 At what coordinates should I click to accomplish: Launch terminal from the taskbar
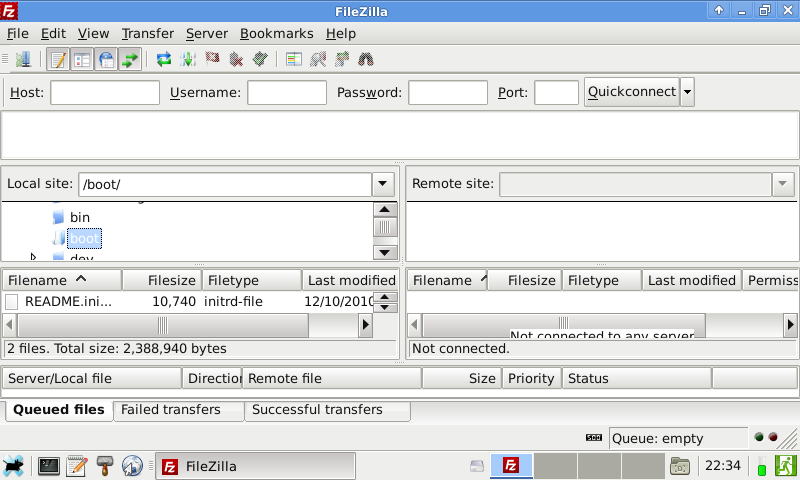point(48,465)
